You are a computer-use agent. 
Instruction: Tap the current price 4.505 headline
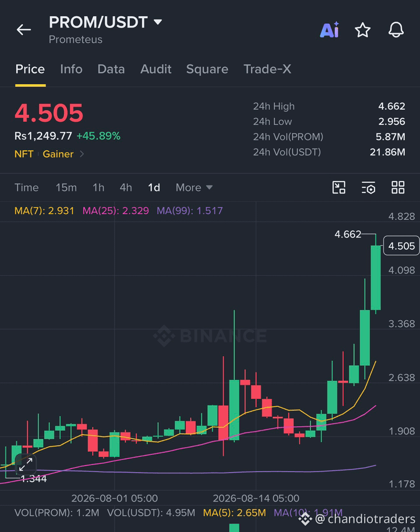49,113
